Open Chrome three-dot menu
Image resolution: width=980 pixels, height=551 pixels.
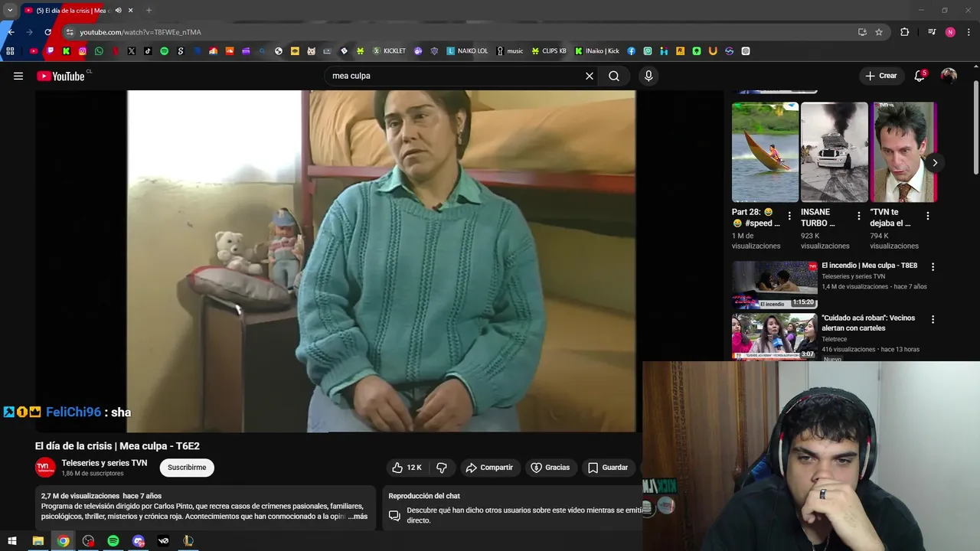click(x=969, y=32)
